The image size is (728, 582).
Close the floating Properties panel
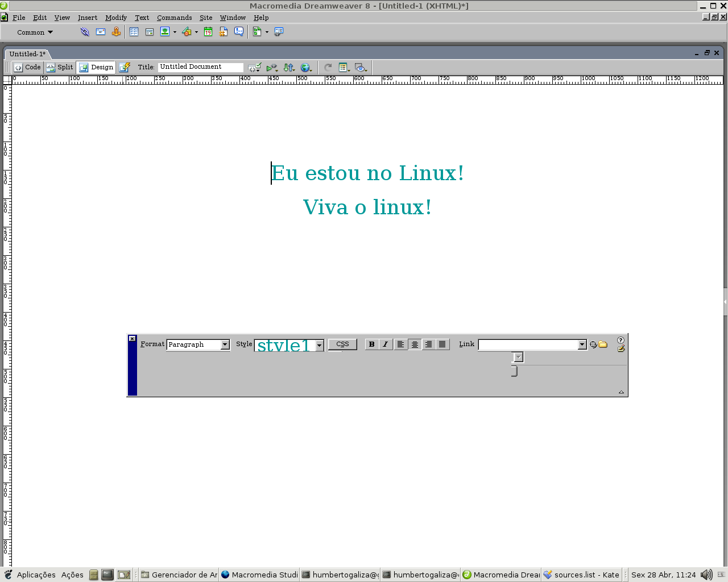(x=132, y=339)
